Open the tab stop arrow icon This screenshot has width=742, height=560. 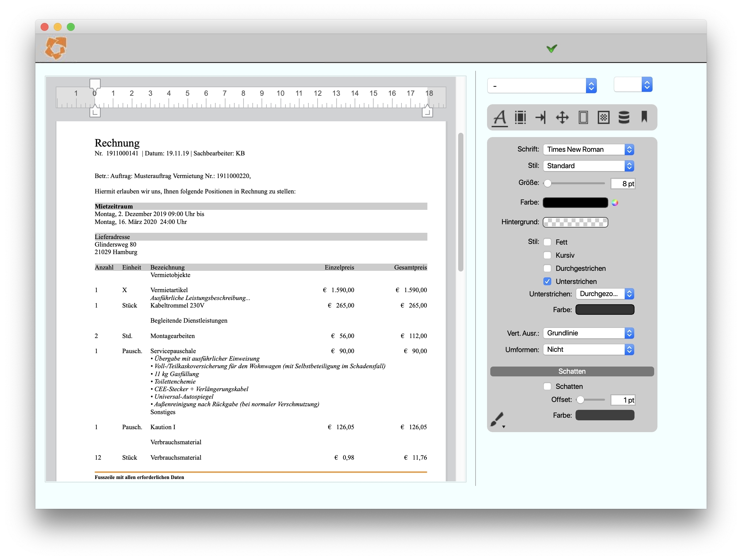pos(541,118)
